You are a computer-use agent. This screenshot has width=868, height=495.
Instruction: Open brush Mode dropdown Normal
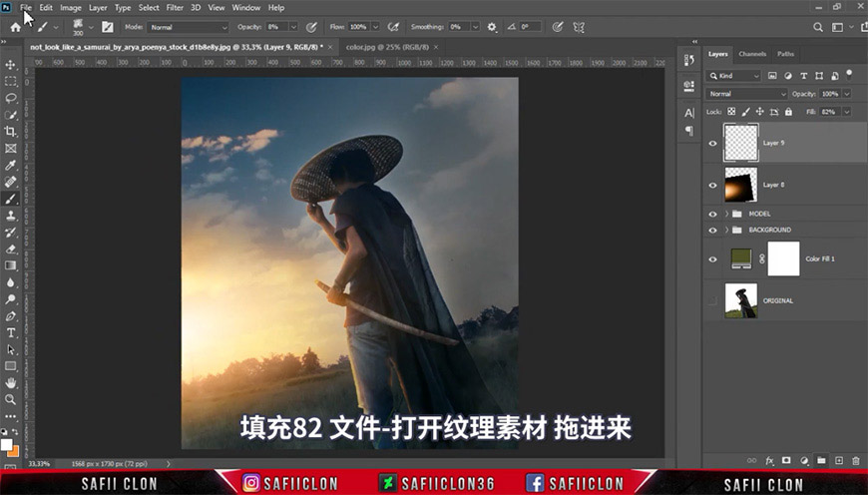pos(188,27)
